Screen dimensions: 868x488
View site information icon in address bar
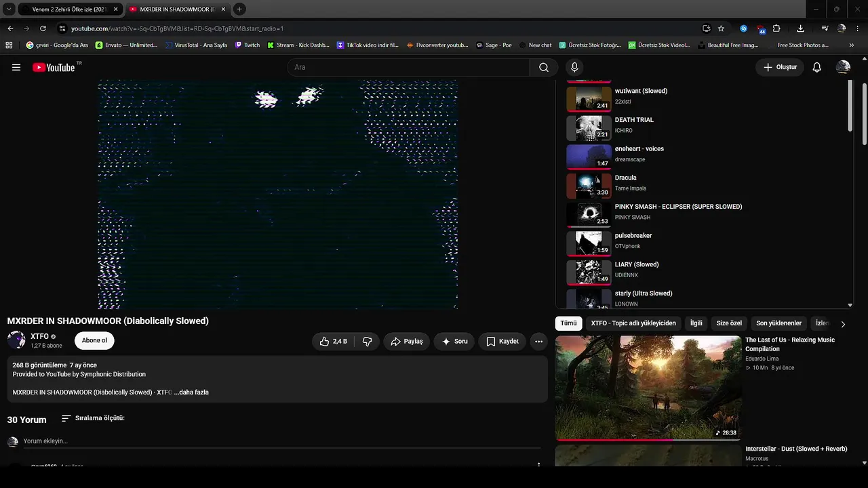click(x=62, y=28)
